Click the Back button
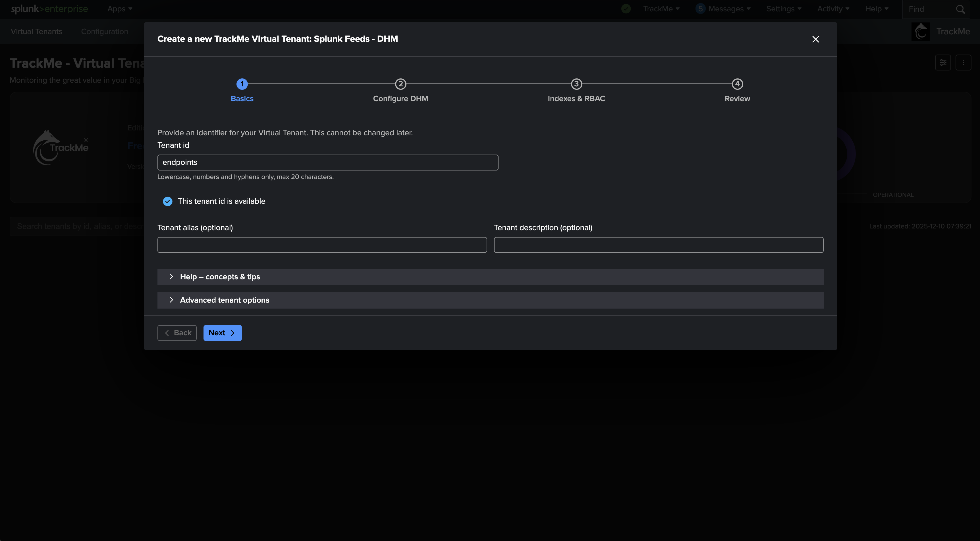Screen dimensions: 980x541 (177, 333)
